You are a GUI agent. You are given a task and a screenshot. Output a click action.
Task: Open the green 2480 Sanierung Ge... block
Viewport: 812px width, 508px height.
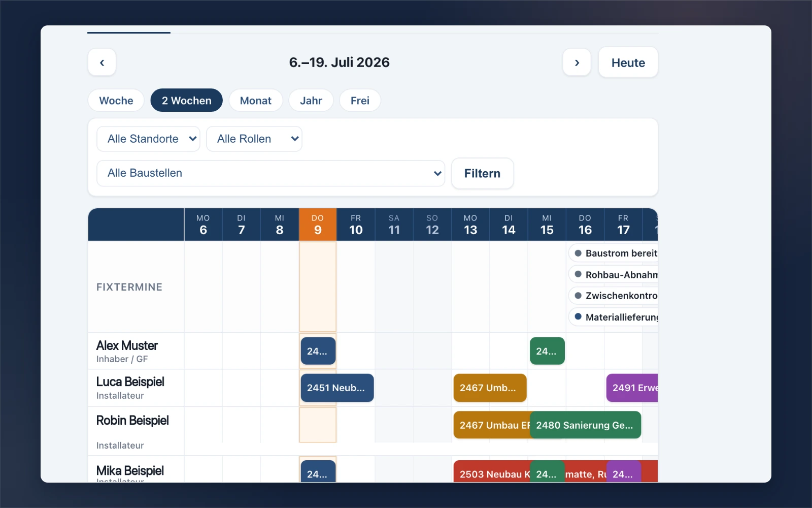point(585,425)
